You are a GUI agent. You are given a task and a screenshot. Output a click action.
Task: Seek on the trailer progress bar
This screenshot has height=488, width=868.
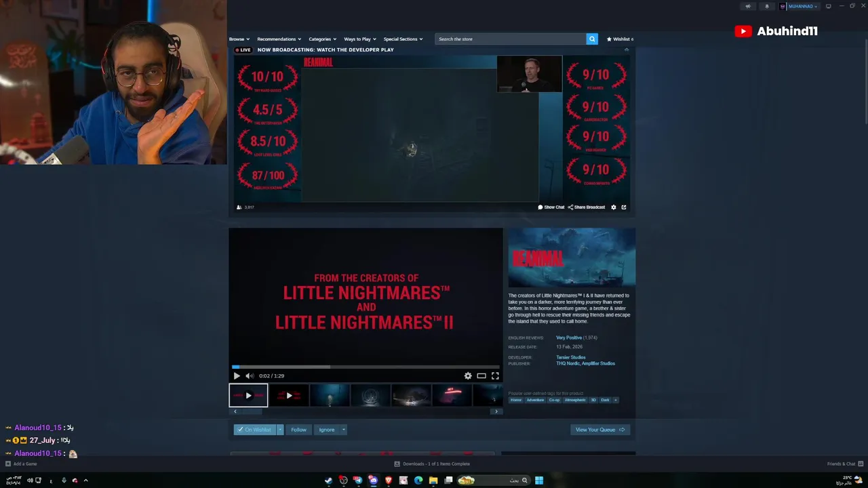[366, 367]
